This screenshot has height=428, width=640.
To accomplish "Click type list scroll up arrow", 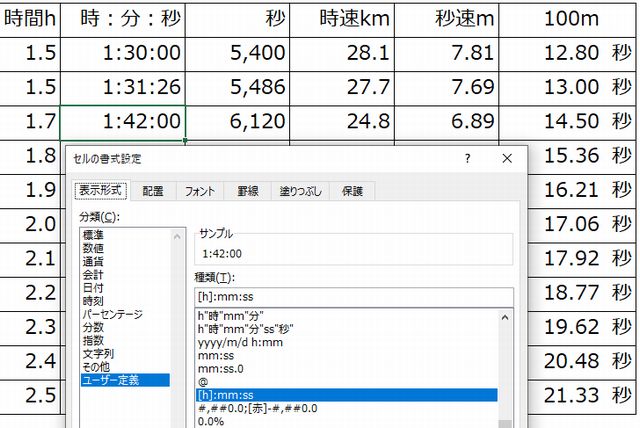I will [x=505, y=317].
